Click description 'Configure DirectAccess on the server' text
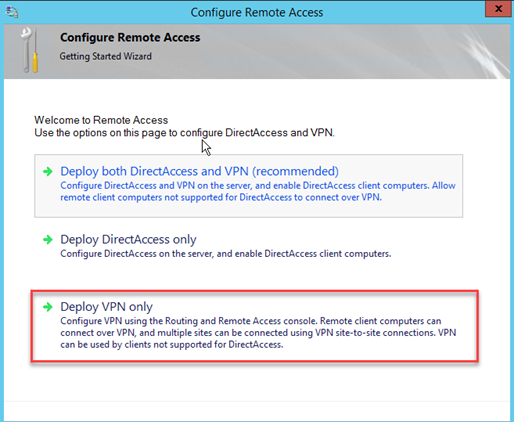 (x=226, y=254)
